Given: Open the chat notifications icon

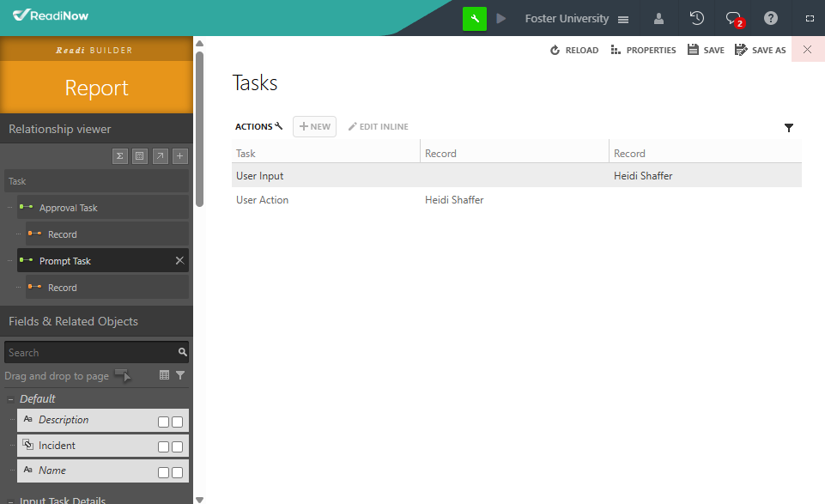Looking at the screenshot, I should tap(734, 18).
